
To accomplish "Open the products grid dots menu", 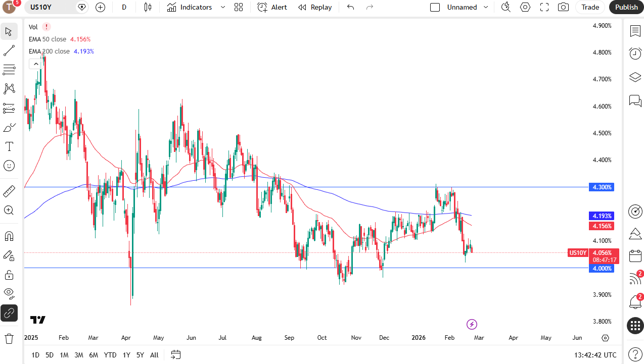I will (x=635, y=326).
